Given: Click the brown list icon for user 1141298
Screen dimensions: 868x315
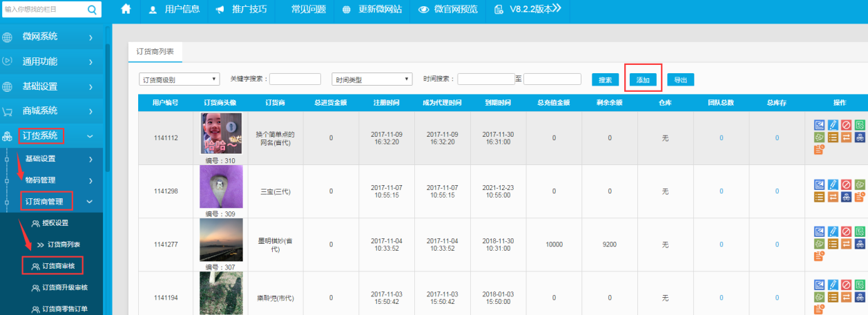Looking at the screenshot, I should click(x=820, y=198).
